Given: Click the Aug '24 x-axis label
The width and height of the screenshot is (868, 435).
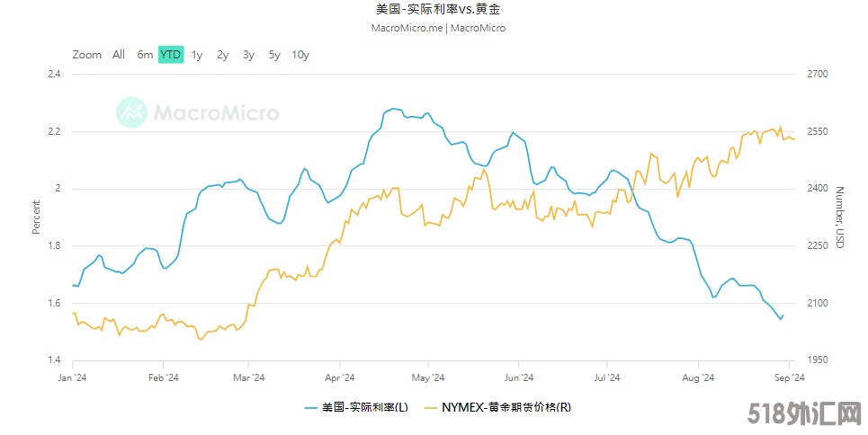Looking at the screenshot, I should [698, 378].
